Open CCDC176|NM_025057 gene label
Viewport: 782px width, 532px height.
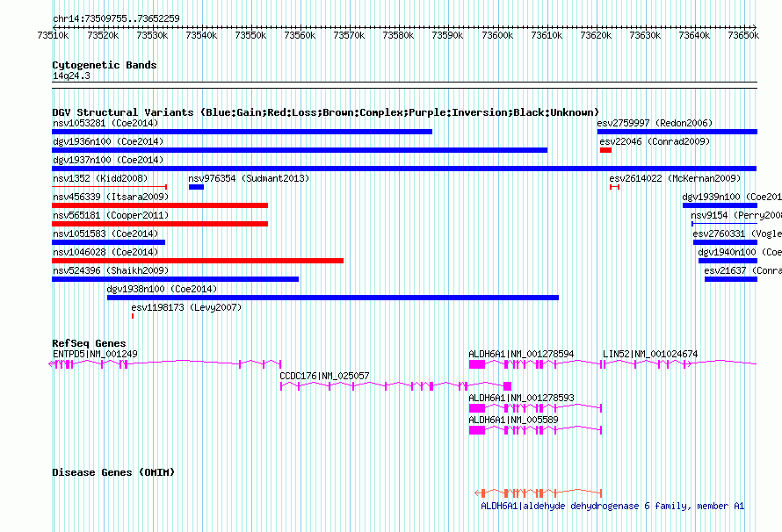(324, 376)
